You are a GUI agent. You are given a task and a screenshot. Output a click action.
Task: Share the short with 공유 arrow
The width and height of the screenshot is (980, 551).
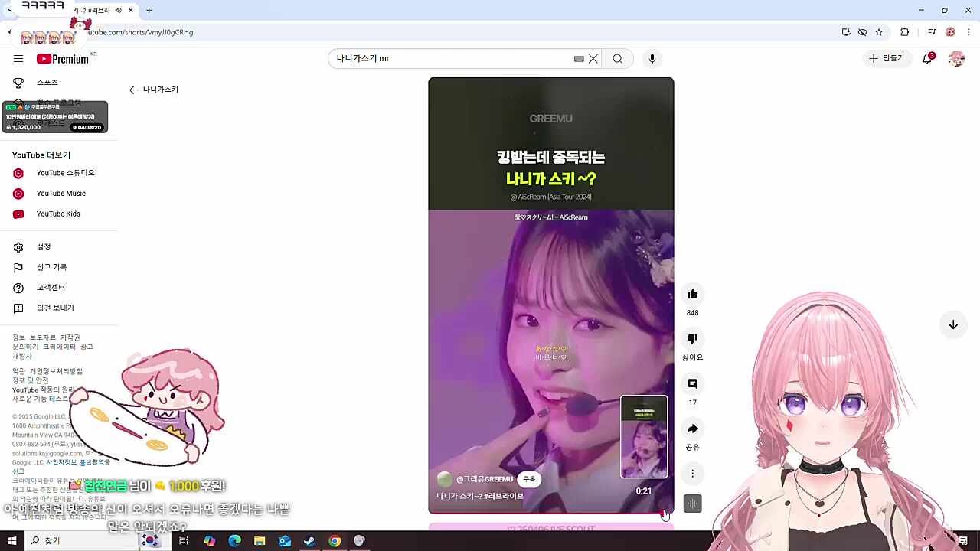(x=693, y=429)
